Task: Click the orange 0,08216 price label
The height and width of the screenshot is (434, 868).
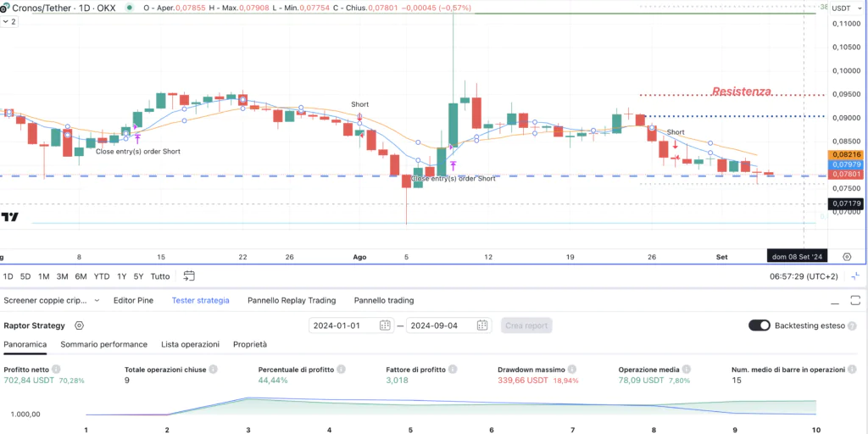Action: coord(845,155)
